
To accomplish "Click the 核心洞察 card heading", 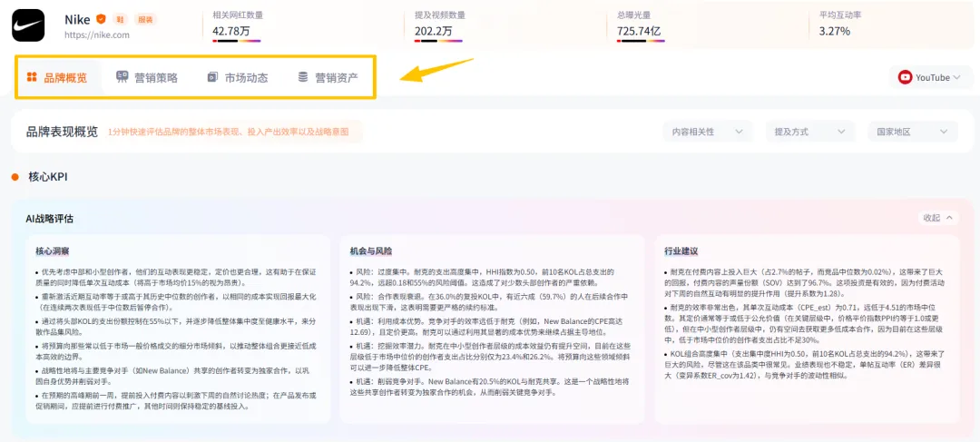I will [52, 251].
